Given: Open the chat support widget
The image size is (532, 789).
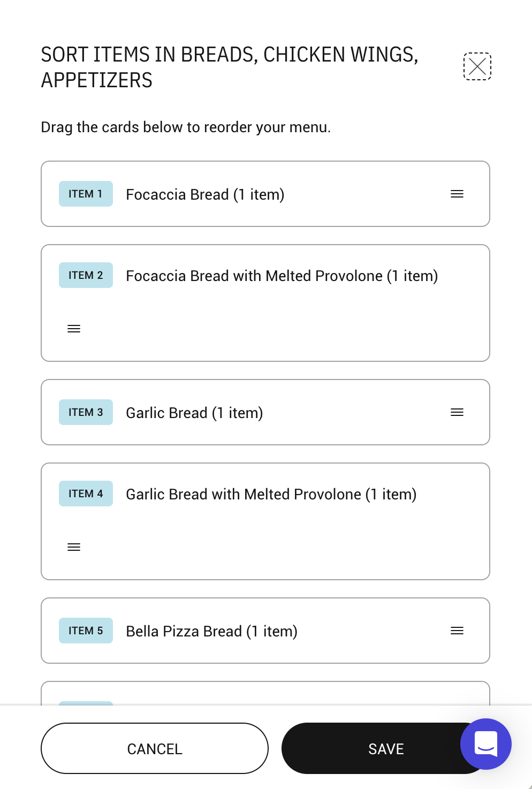Looking at the screenshot, I should pos(485,744).
